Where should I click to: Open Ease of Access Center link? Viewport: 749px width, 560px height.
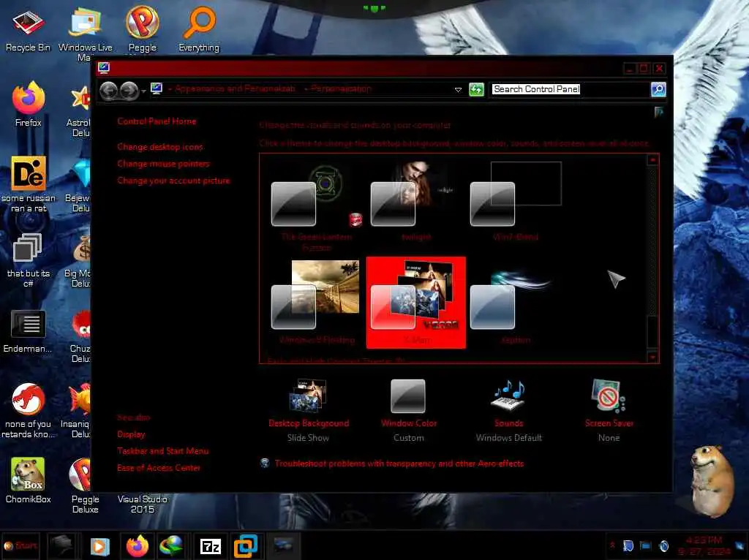pyautogui.click(x=159, y=468)
